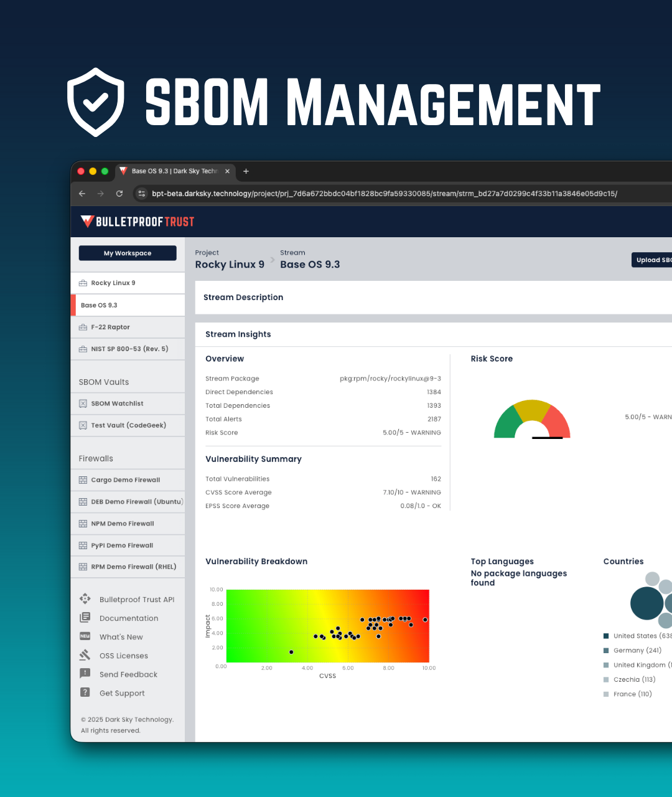Open a new browser tab with the plus icon
672x797 pixels.
click(246, 171)
